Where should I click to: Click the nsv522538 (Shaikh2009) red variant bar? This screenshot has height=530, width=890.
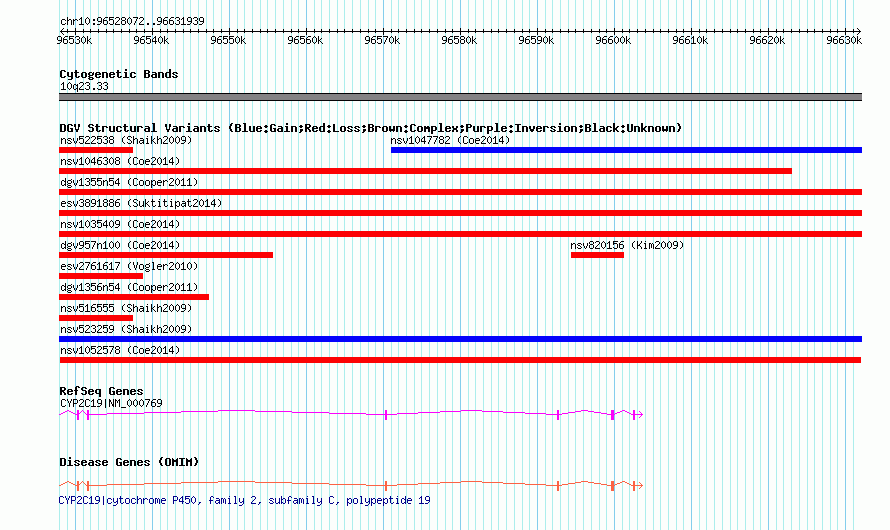point(96,150)
